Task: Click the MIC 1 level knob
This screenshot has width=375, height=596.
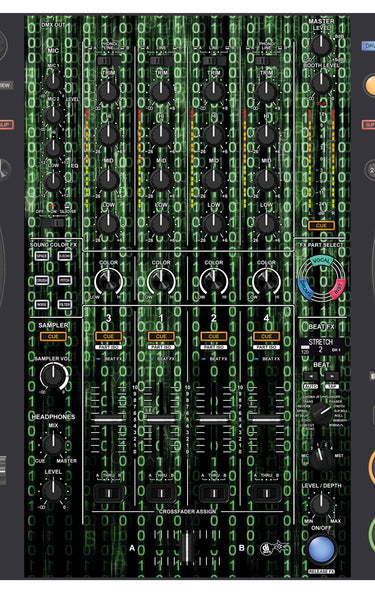Action: pyautogui.click(x=53, y=81)
